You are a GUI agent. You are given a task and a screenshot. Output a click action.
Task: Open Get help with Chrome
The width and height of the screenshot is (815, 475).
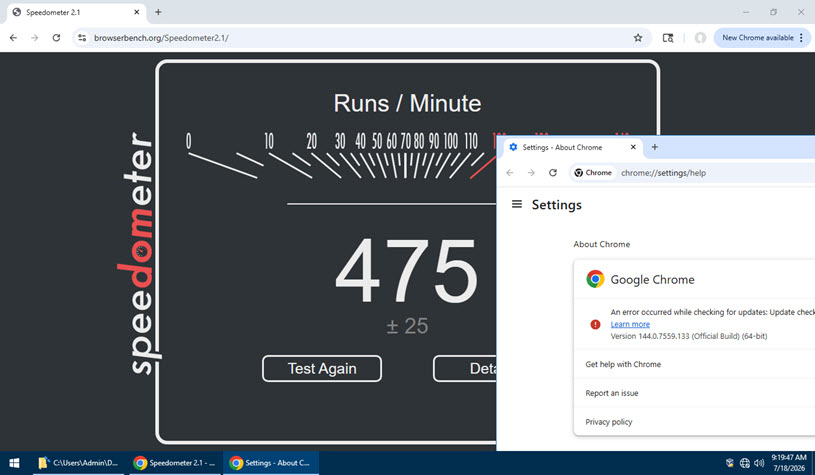point(694,364)
